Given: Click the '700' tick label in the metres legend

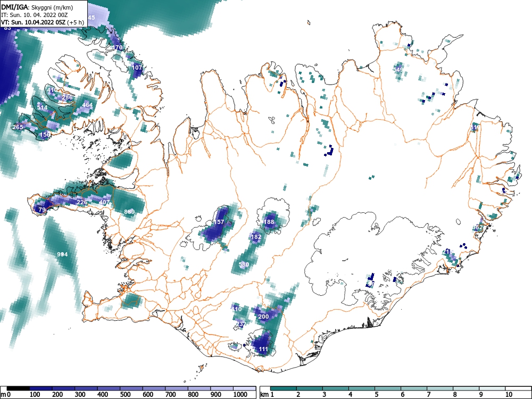Looking at the screenshot, I should coord(171,395).
